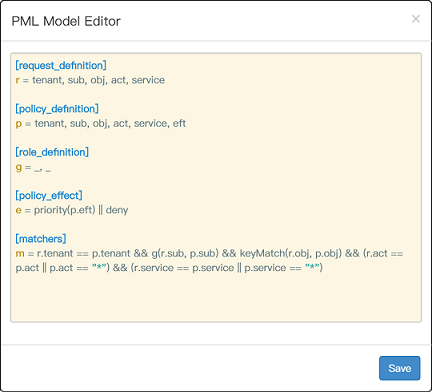This screenshot has height=392, width=432.
Task: Click the word 'service' in request definition
Action: point(148,80)
